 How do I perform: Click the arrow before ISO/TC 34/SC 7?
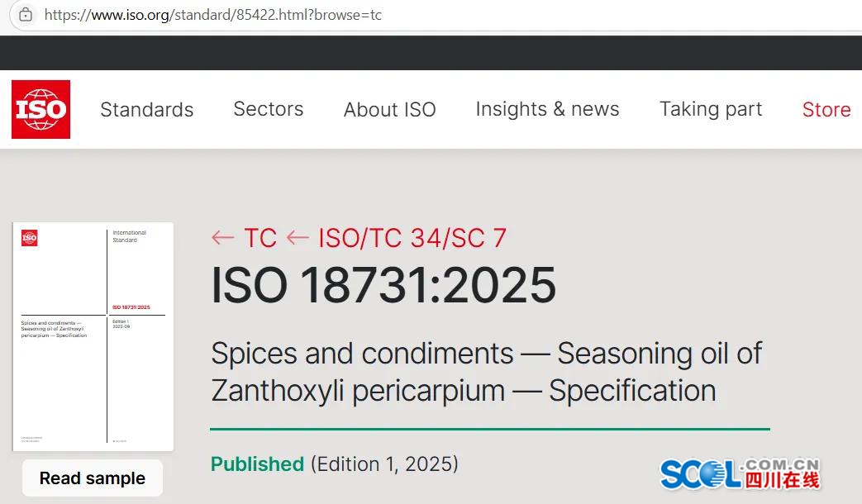click(298, 239)
